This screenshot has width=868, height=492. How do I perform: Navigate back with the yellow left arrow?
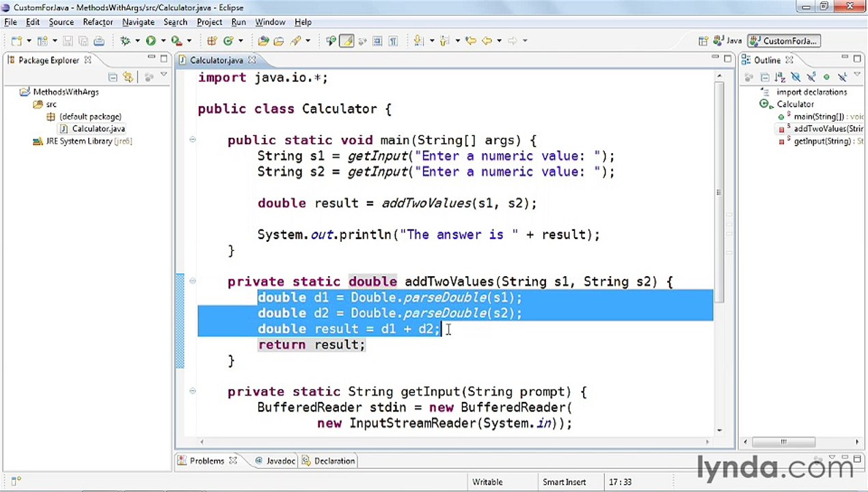click(x=487, y=41)
